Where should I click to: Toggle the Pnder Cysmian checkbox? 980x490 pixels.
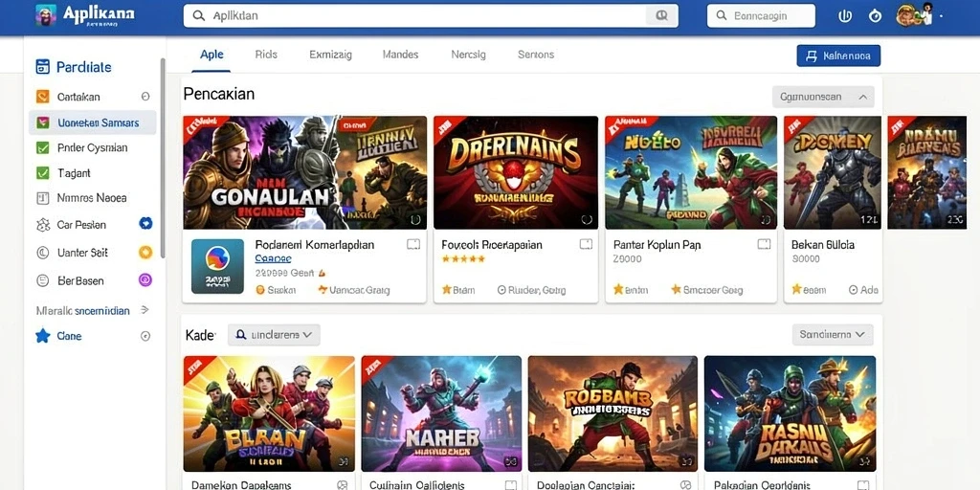42,148
